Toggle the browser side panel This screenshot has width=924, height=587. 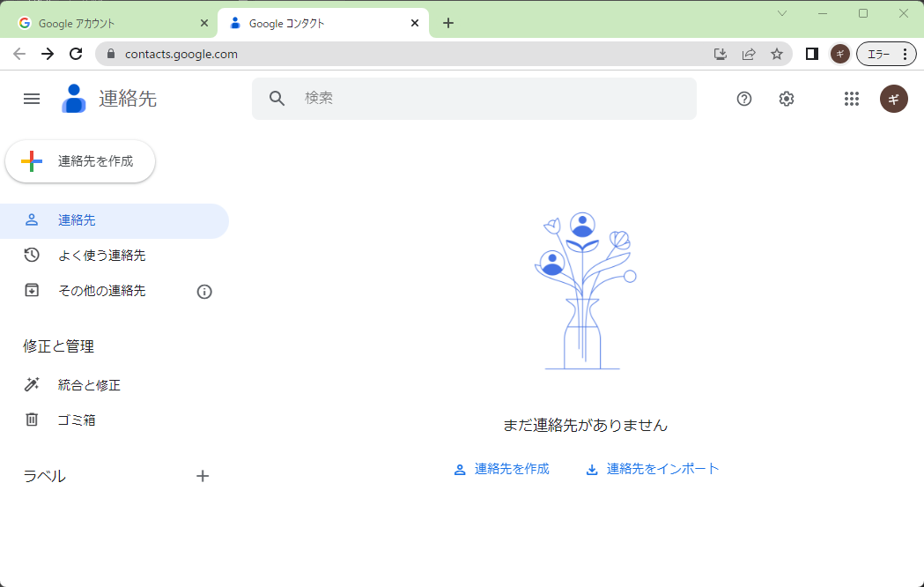coord(812,55)
